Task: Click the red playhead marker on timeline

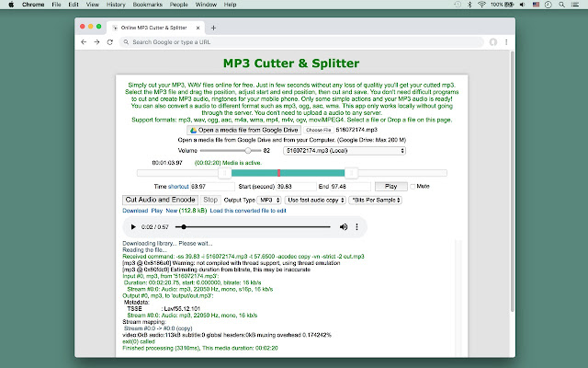Action: pyautogui.click(x=278, y=173)
